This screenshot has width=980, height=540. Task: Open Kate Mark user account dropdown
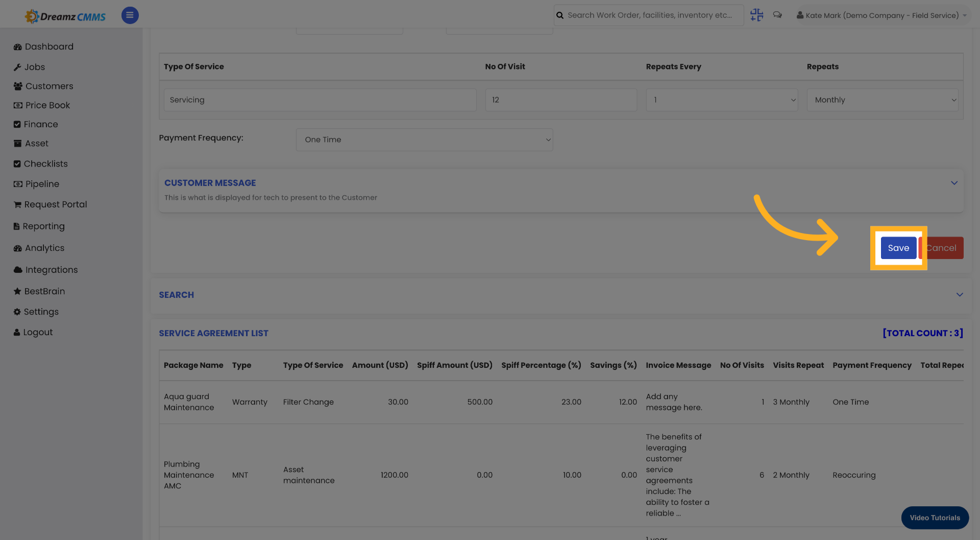tap(881, 15)
